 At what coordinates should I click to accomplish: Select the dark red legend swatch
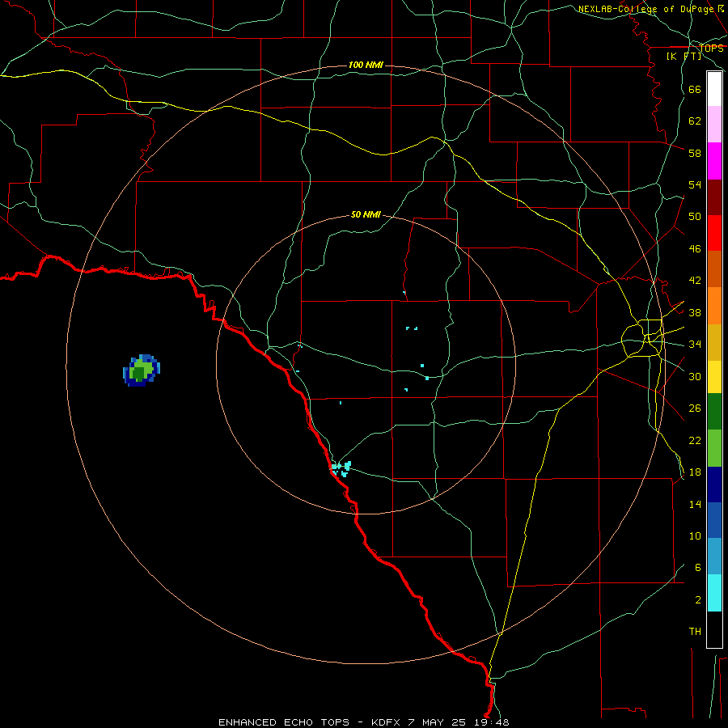(x=714, y=197)
